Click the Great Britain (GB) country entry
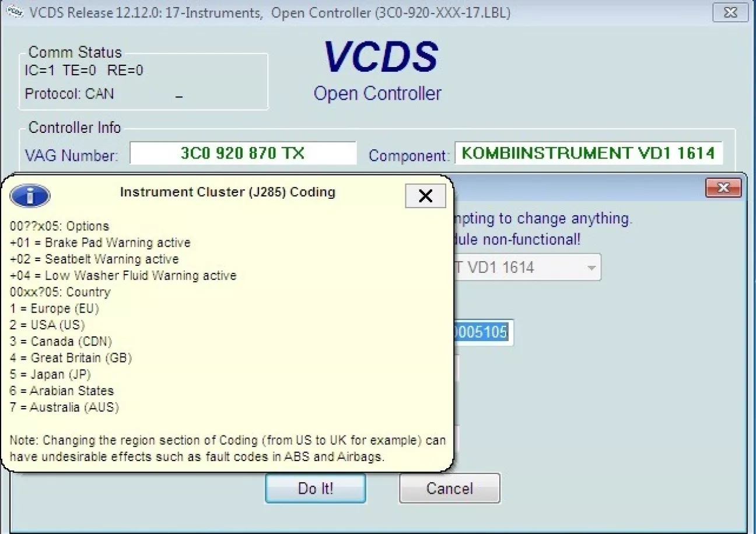Viewport: 756px width, 534px height. coord(71,358)
